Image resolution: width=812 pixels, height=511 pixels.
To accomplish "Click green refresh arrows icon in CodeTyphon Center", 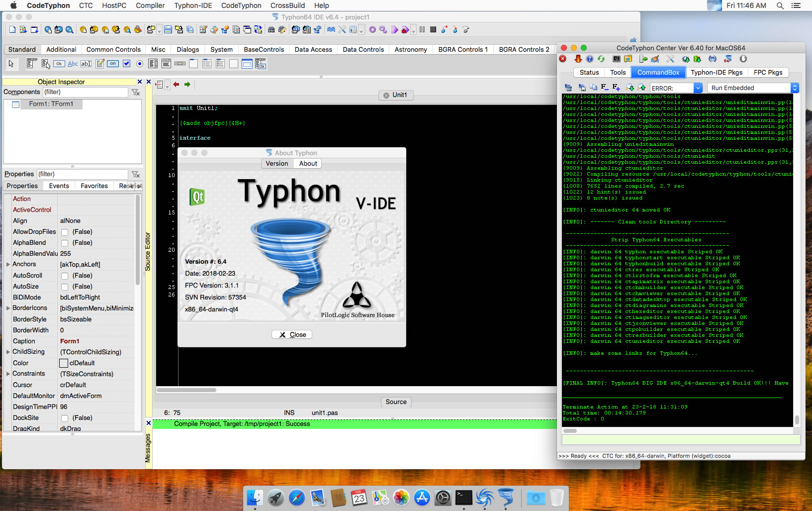I will (601, 59).
